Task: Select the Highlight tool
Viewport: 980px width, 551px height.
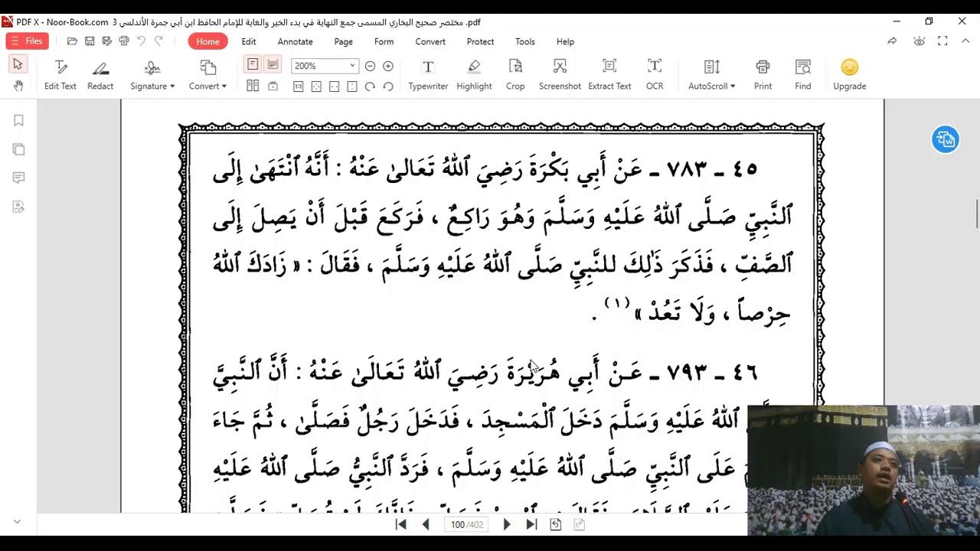Action: pyautogui.click(x=474, y=75)
